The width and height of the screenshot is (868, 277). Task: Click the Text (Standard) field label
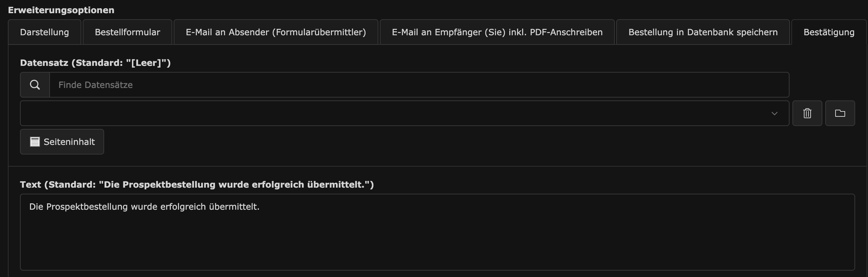pos(197,184)
